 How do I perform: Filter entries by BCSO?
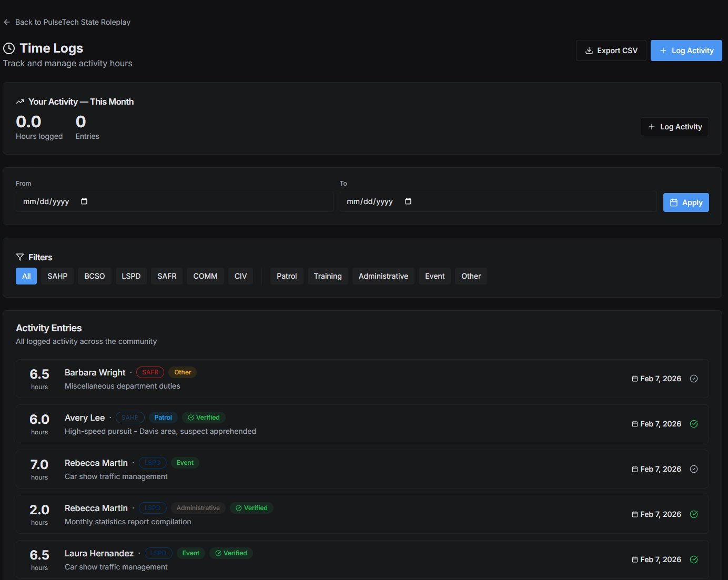[x=95, y=276]
